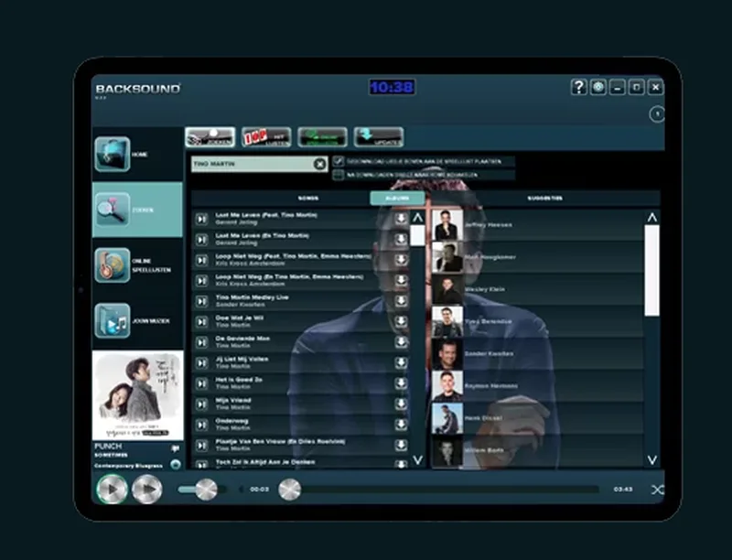Download 'Loop Niet Weg (Feat. Tino Martin...)'
Screen dimensions: 732x560
401,260
